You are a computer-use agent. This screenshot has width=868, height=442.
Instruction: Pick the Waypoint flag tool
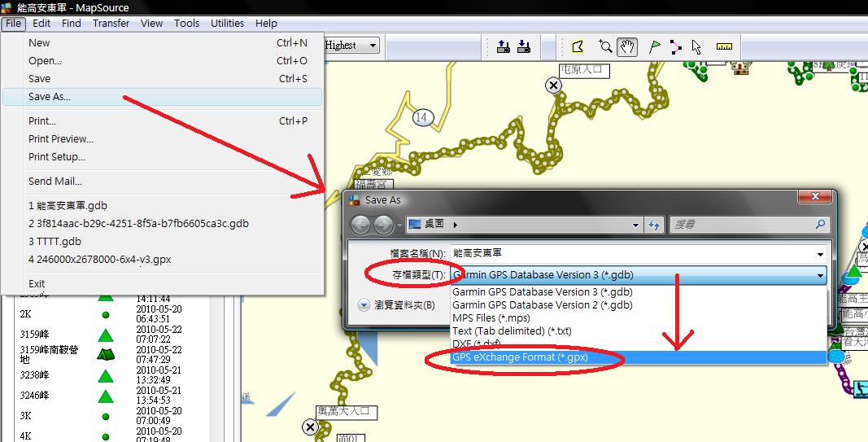pyautogui.click(x=654, y=46)
